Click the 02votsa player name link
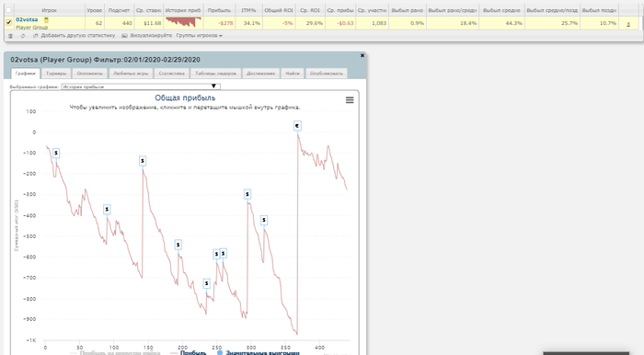Viewport: 644px width, 355px height. pos(27,19)
